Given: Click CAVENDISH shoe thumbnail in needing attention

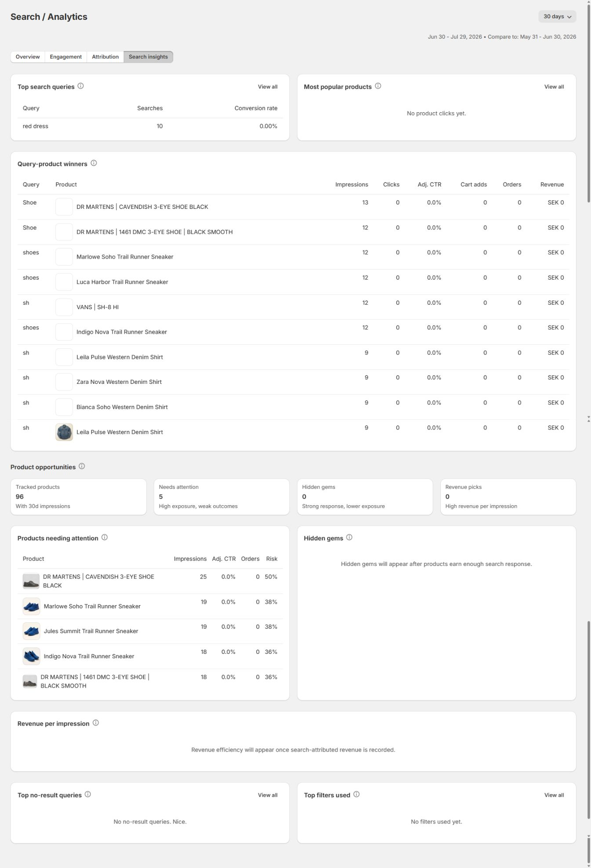Looking at the screenshot, I should tap(31, 581).
